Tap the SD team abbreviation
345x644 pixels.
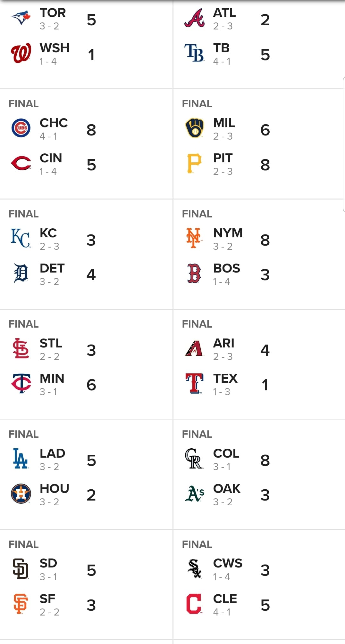tap(48, 563)
